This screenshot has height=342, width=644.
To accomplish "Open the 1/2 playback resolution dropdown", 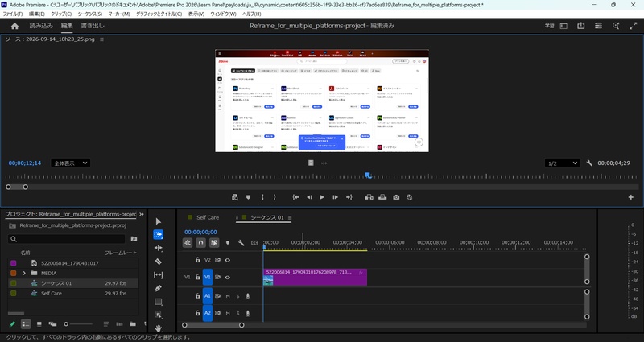I will click(x=562, y=163).
